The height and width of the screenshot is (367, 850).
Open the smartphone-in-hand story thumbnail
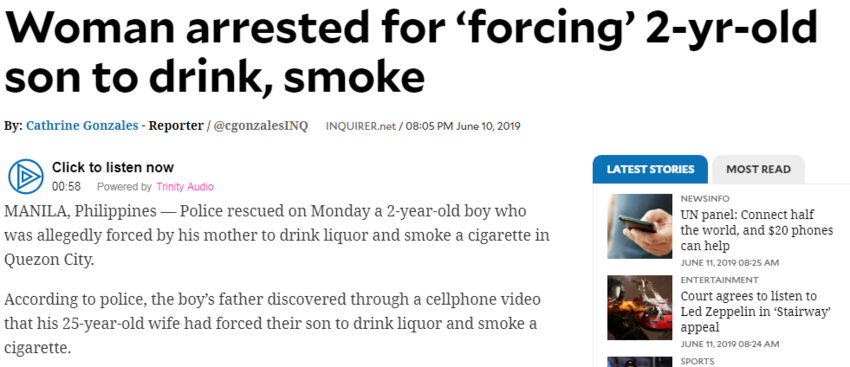(639, 226)
